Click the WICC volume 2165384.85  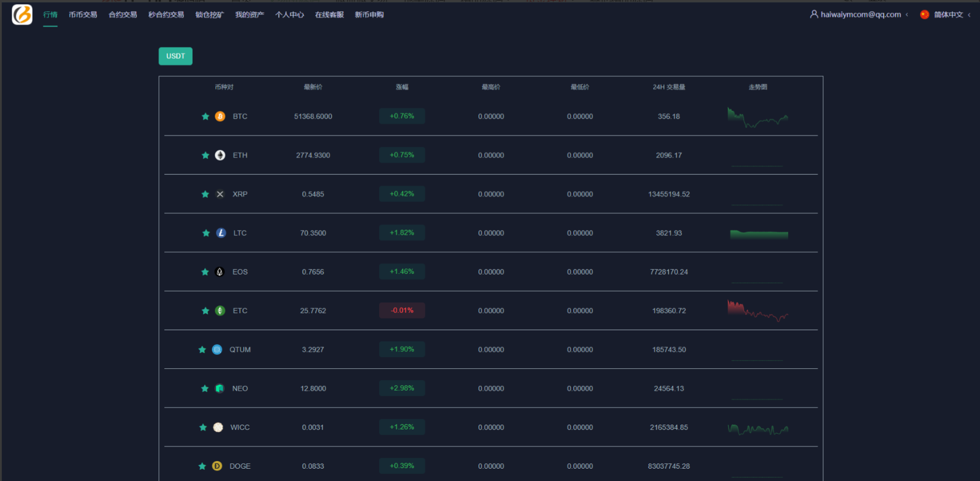pos(669,428)
